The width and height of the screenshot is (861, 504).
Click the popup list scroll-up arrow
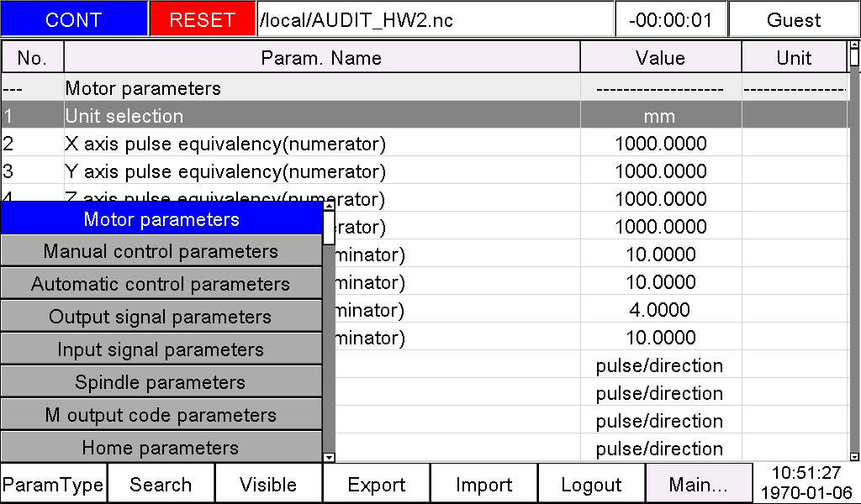[329, 205]
